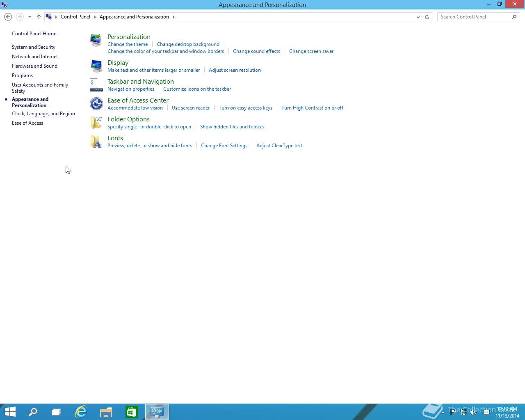525x420 pixels.
Task: Open File Explorer from taskbar
Action: [x=106, y=412]
